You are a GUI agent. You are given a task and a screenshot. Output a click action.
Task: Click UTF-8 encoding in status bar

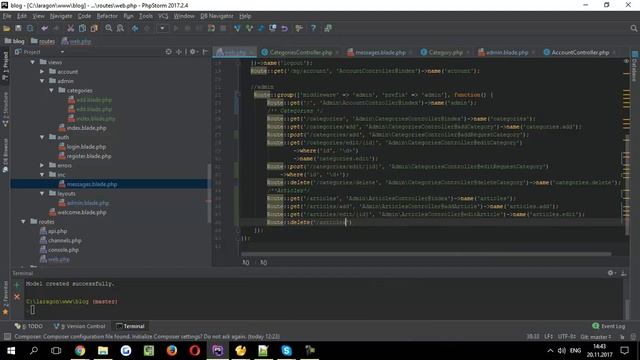coord(567,337)
